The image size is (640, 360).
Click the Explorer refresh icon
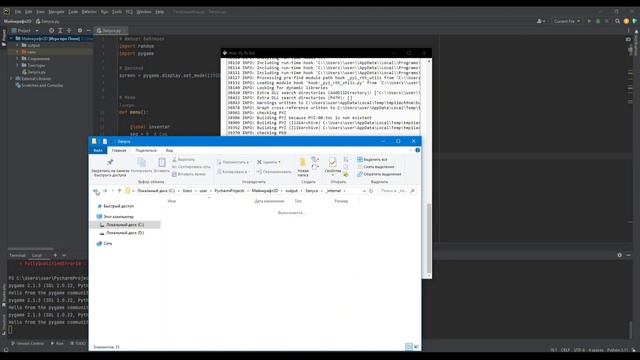[x=371, y=191]
